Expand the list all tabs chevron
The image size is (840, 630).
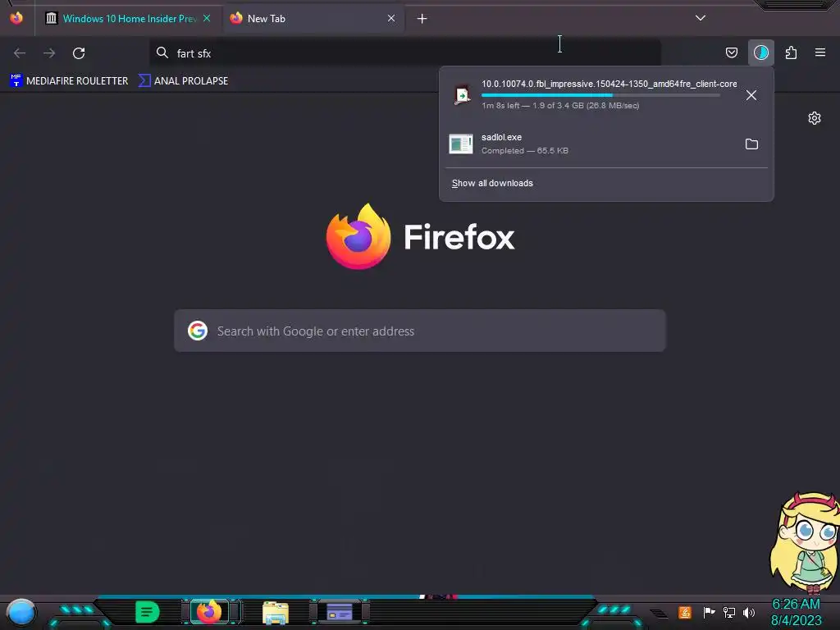click(x=701, y=18)
